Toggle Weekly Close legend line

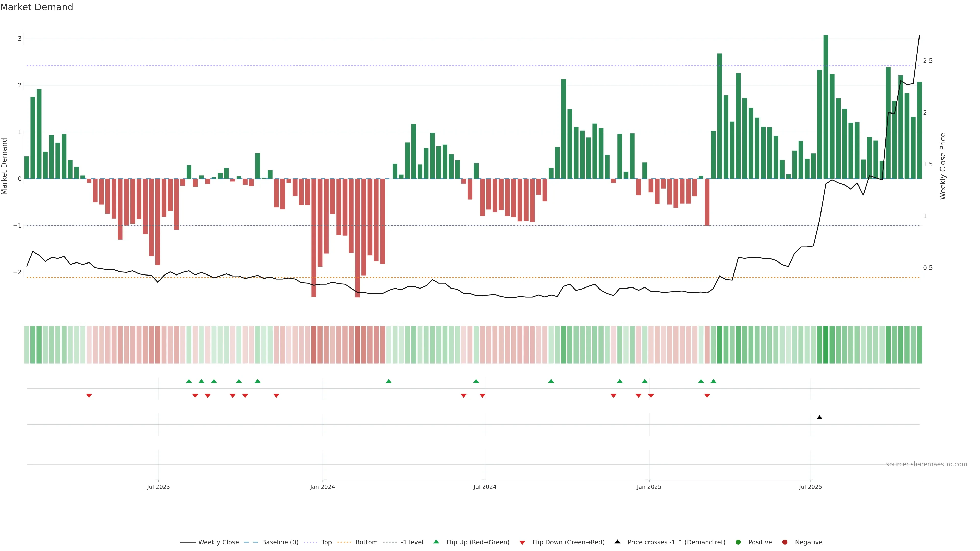188,542
